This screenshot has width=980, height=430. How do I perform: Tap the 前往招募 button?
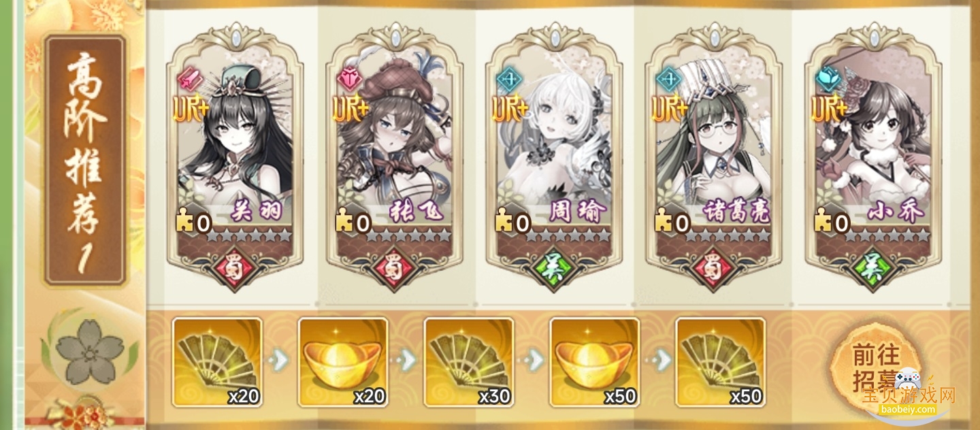[x=877, y=367]
